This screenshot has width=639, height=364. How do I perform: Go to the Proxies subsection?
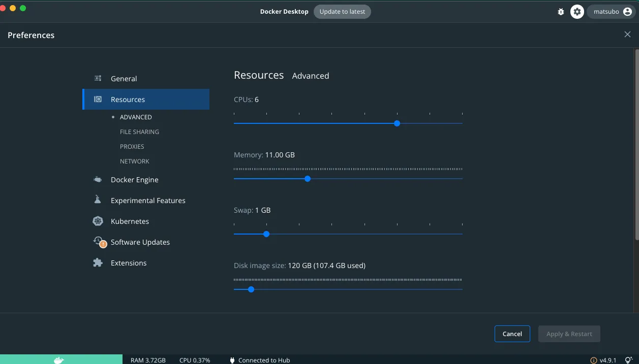[x=132, y=146]
